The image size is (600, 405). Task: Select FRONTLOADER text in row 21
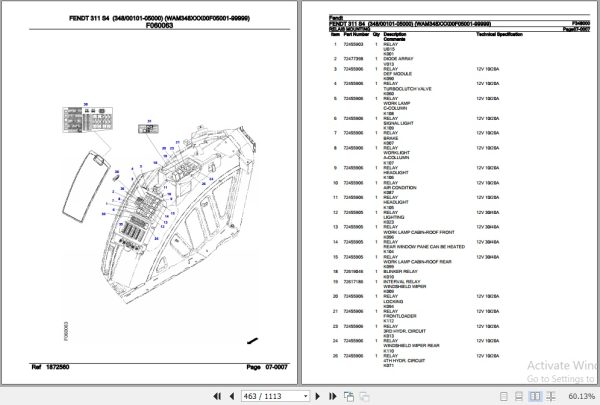click(x=400, y=316)
